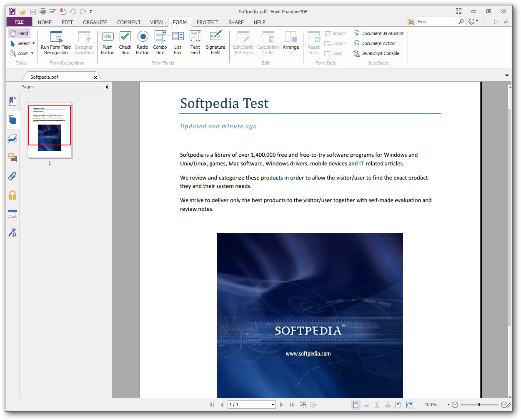
Task: Create a new blank PDF from the toolbar
Action: 63,12
